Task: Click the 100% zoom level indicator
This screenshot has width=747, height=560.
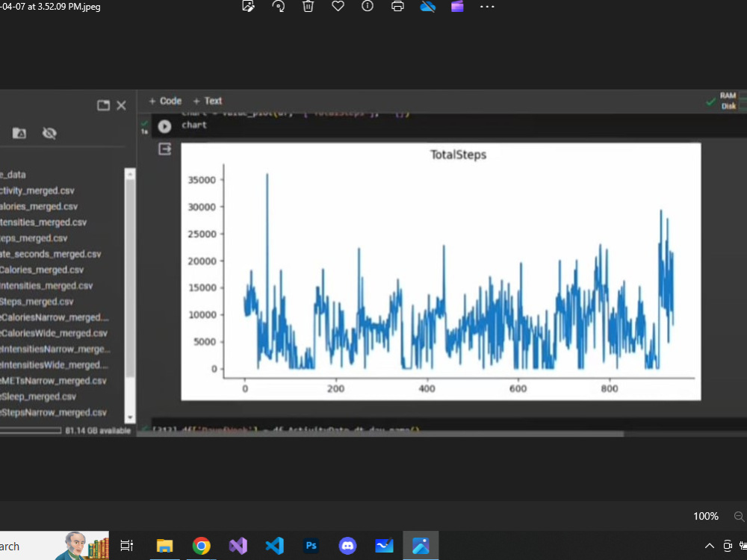Action: point(706,516)
